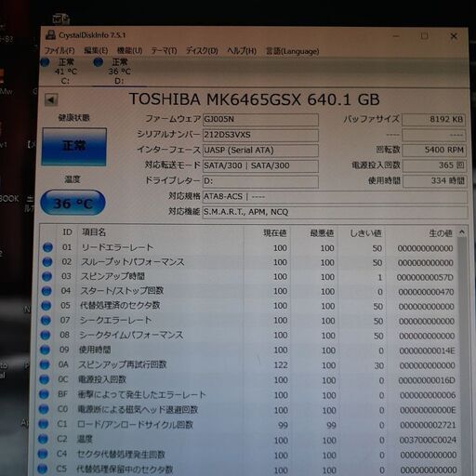Screen dimensions: 476x476
Task: Click the CrystalDiskInfo title bar icon
Action: (x=51, y=34)
